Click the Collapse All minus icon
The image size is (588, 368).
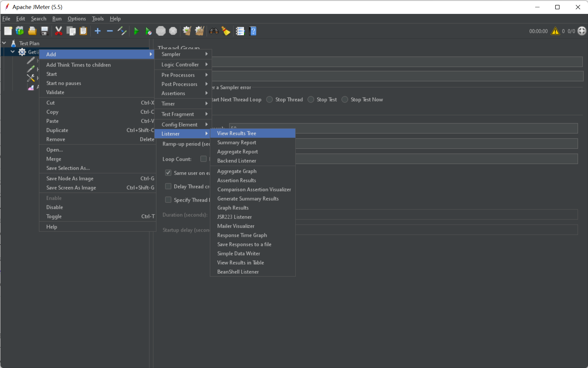pos(110,31)
